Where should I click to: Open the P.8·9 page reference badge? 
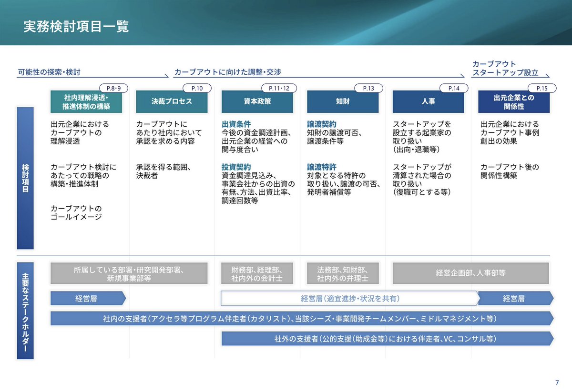112,88
